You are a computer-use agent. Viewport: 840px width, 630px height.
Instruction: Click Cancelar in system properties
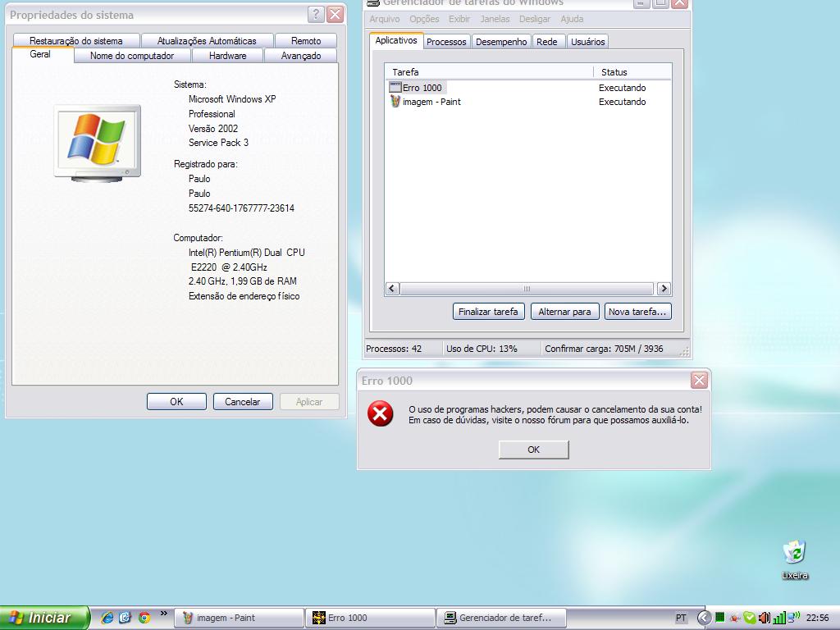242,402
